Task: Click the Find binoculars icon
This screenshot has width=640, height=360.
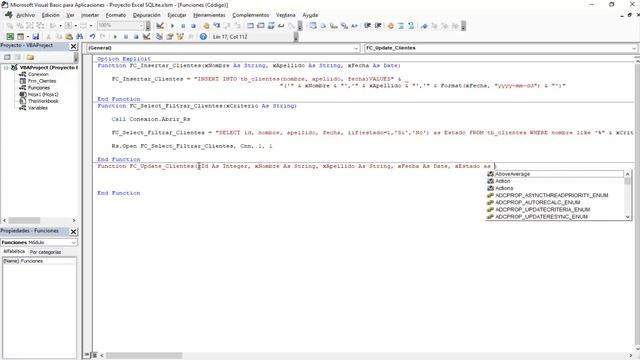Action: pyautogui.click(x=80, y=37)
